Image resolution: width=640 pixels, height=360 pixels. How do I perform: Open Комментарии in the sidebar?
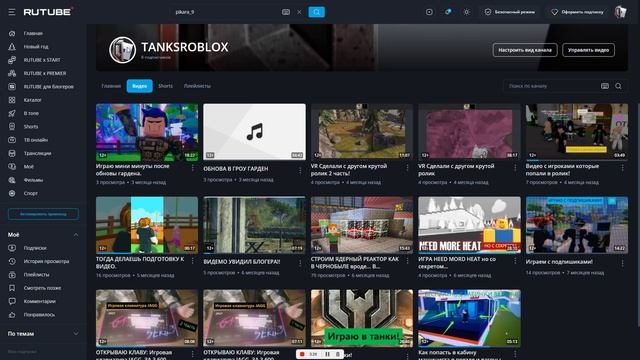39,301
